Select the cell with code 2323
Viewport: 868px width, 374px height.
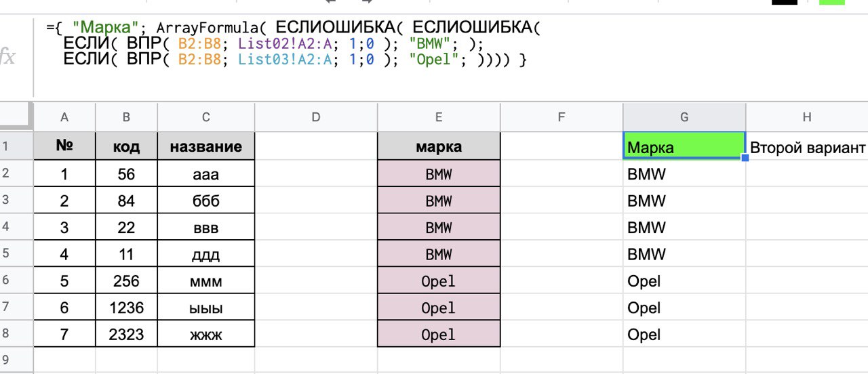pyautogui.click(x=126, y=334)
